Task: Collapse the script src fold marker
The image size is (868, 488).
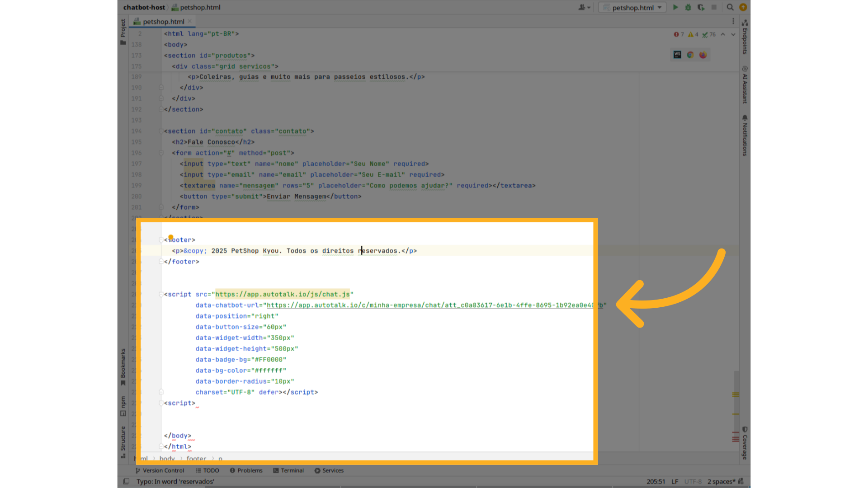Action: click(161, 294)
